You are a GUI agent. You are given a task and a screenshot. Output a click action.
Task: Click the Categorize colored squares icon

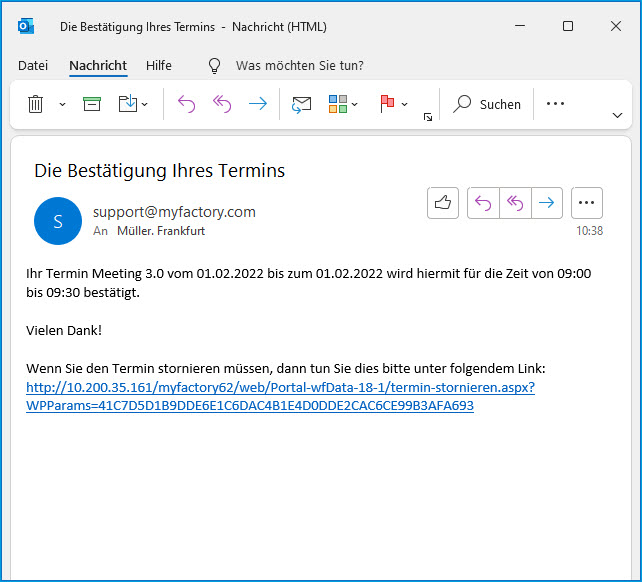338,104
